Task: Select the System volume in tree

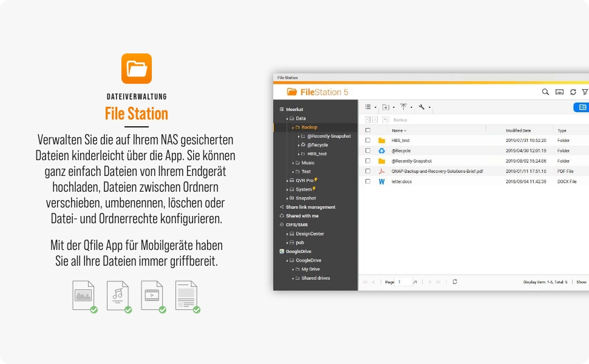Action: tap(304, 189)
